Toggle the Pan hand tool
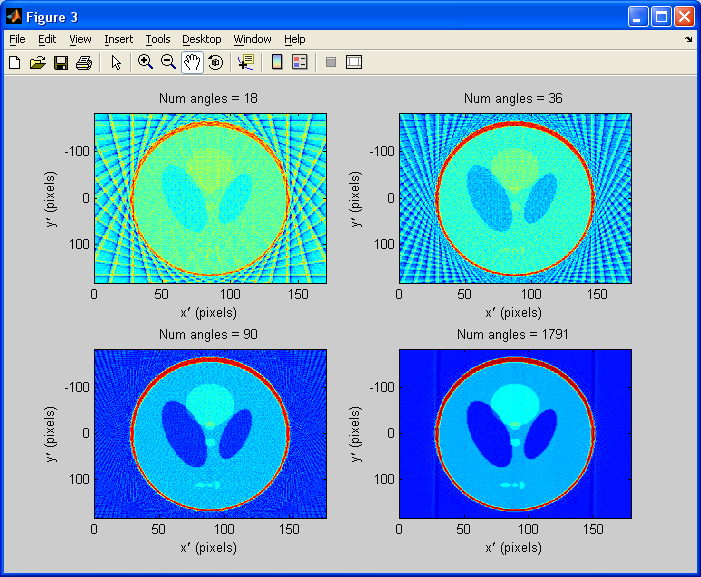This screenshot has width=701, height=577. click(x=192, y=62)
